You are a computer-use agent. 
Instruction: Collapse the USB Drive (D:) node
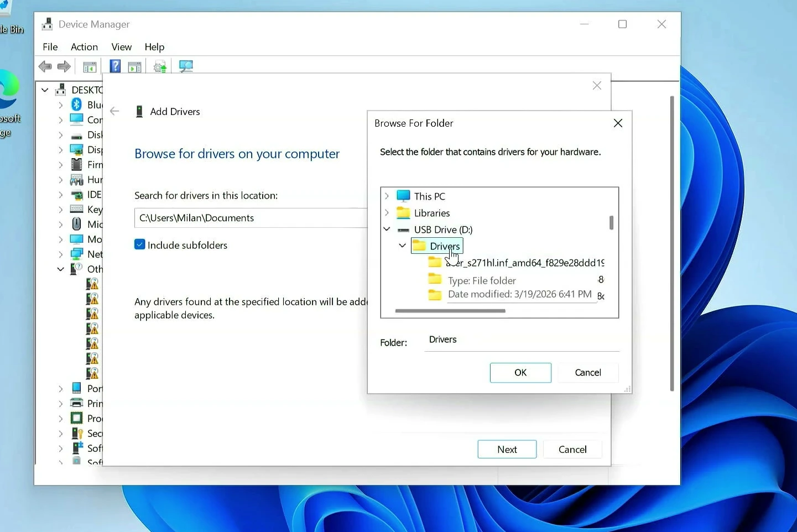(387, 229)
